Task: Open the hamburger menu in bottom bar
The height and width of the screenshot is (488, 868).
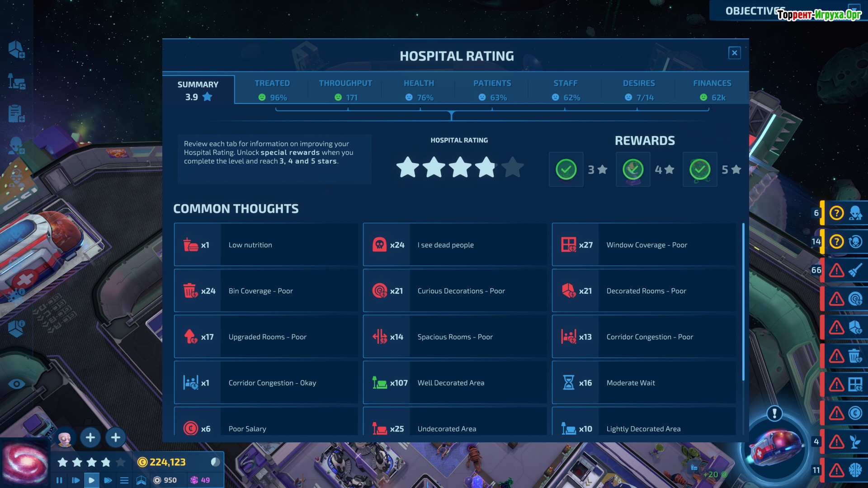Action: coord(124,480)
